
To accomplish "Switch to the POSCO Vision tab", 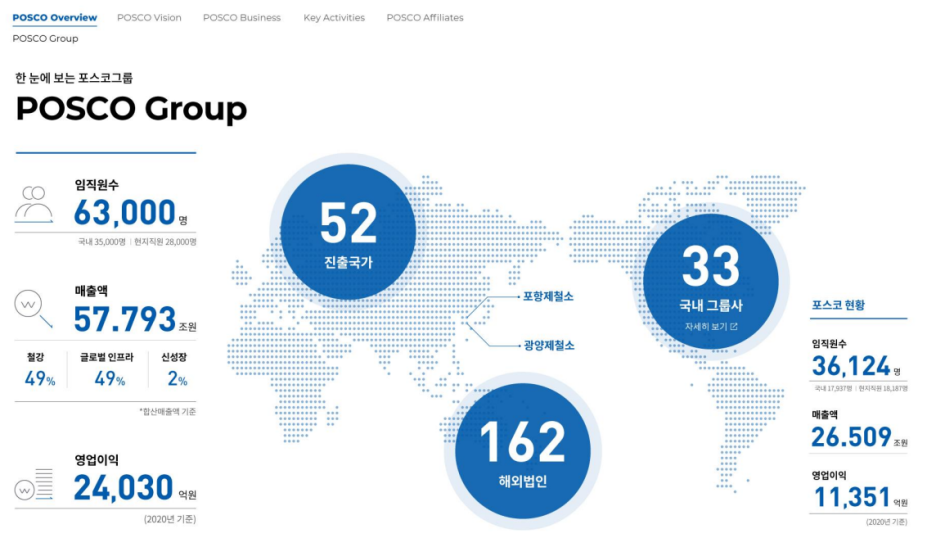I will (x=149, y=18).
